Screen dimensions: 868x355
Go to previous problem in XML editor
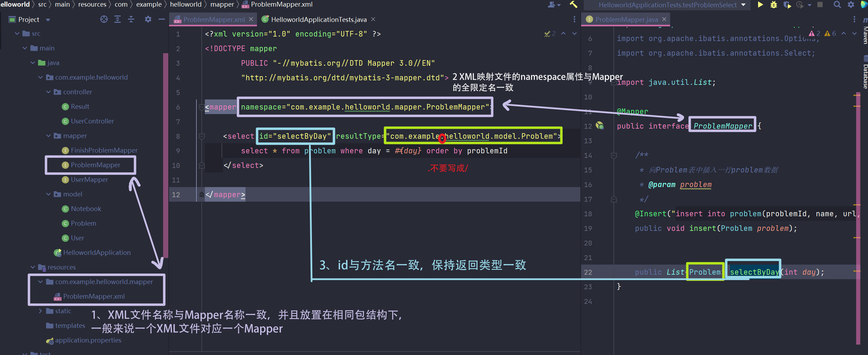pos(563,34)
